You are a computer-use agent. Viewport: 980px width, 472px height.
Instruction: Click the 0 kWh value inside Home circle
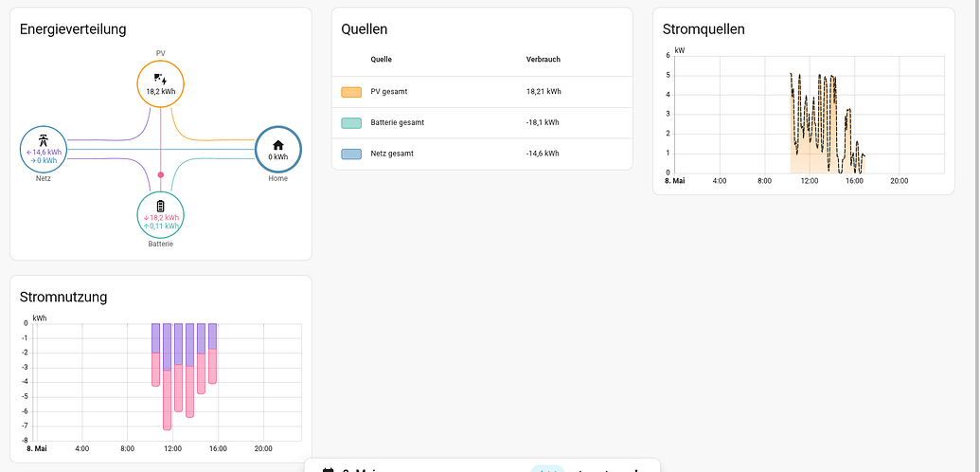click(278, 157)
